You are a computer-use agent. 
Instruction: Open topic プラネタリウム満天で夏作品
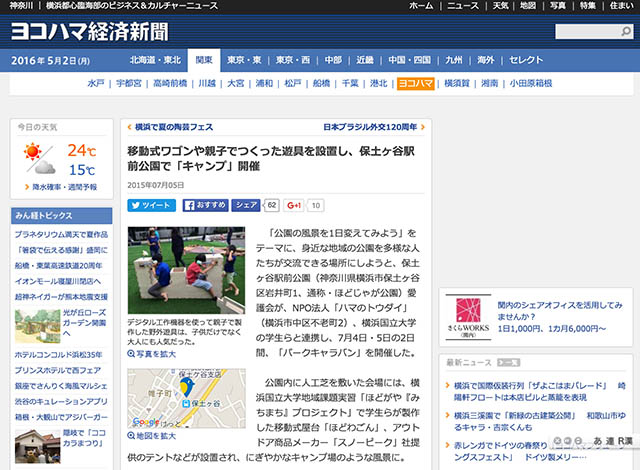[61, 235]
